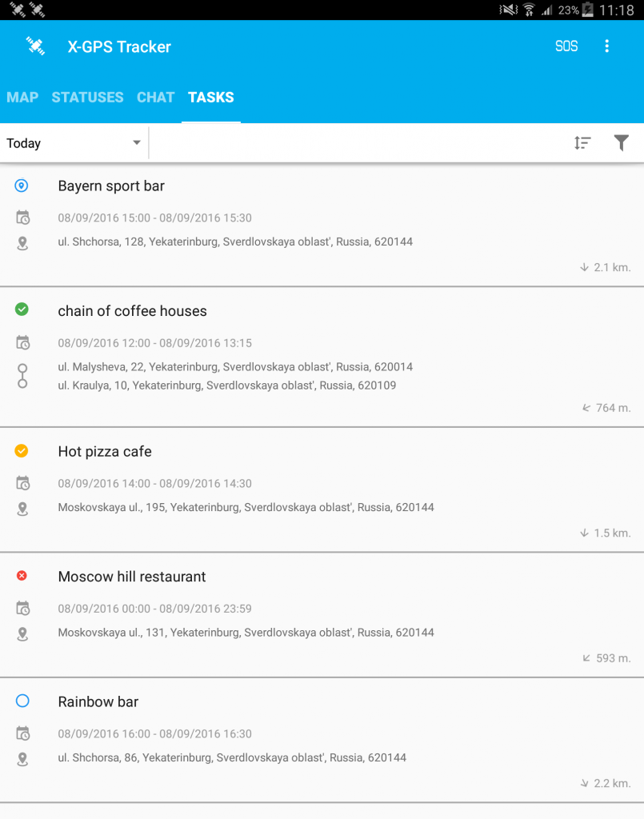Tap the three-dot overflow menu

click(607, 46)
